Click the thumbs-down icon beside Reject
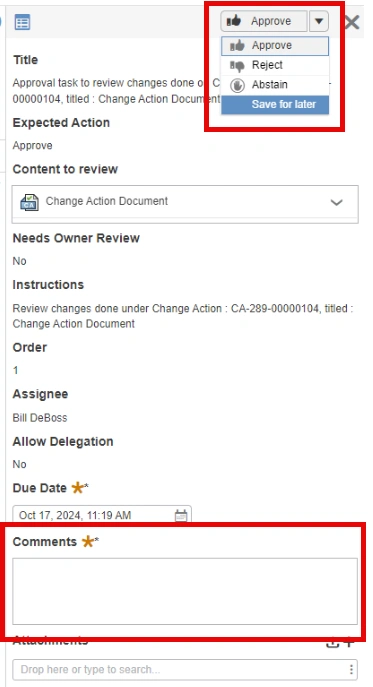This screenshot has width=373, height=687. click(237, 66)
